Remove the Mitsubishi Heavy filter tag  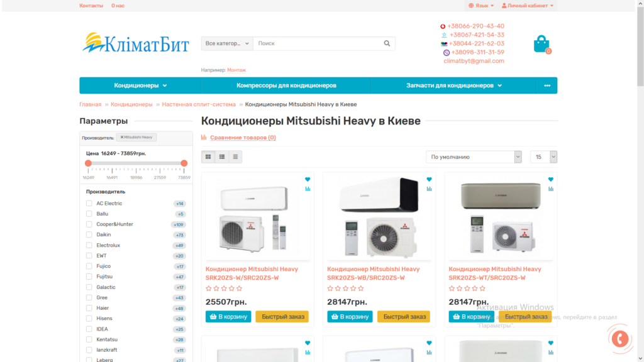click(121, 137)
